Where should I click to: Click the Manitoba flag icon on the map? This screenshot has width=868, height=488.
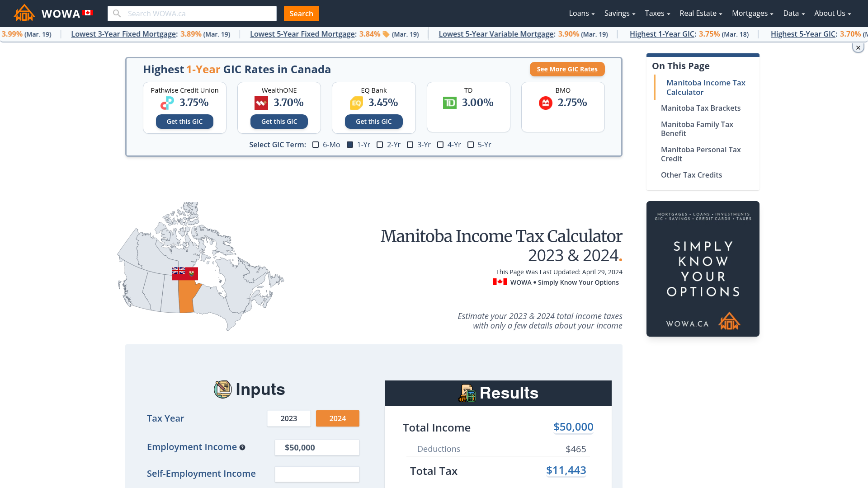[x=185, y=273]
